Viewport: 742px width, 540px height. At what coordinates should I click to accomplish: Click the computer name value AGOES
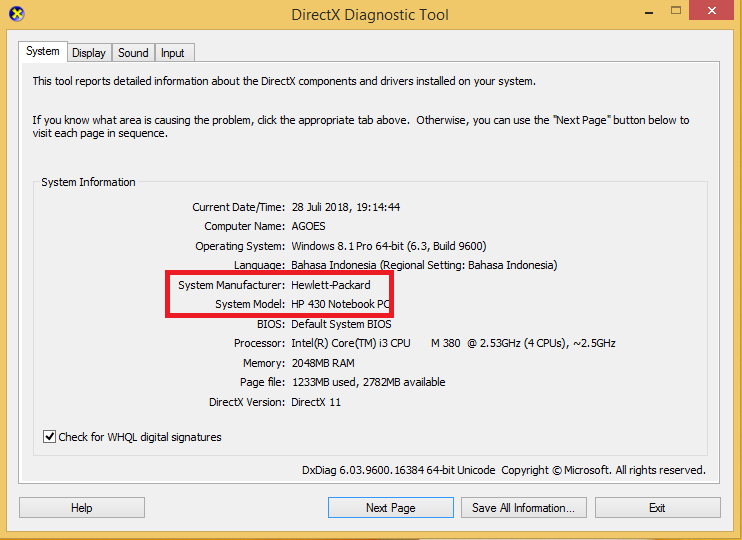309,226
